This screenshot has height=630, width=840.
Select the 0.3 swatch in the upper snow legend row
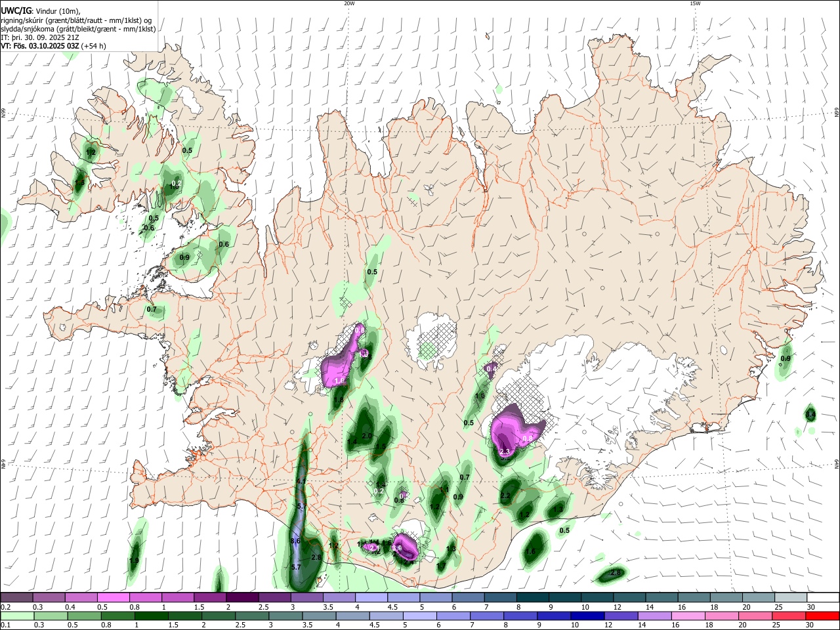pyautogui.click(x=49, y=597)
